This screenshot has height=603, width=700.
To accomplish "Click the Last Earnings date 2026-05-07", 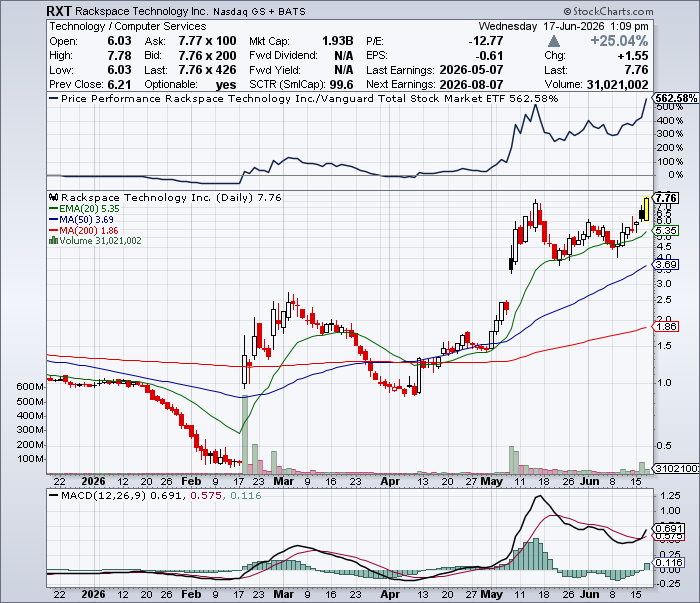I will (x=471, y=70).
